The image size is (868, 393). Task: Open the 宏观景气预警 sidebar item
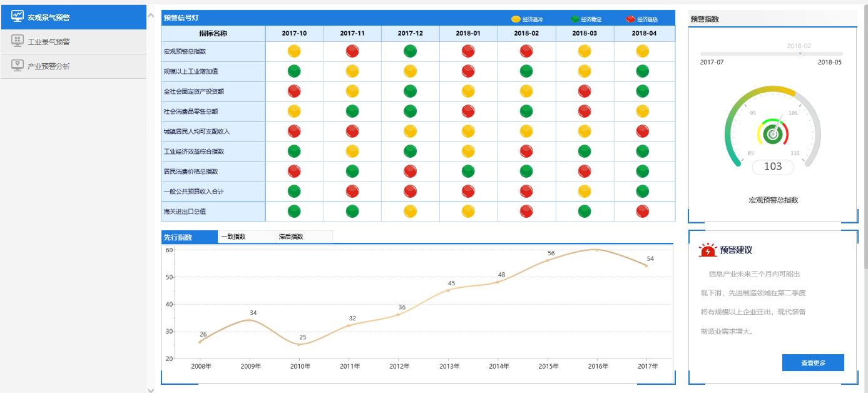coord(73,17)
